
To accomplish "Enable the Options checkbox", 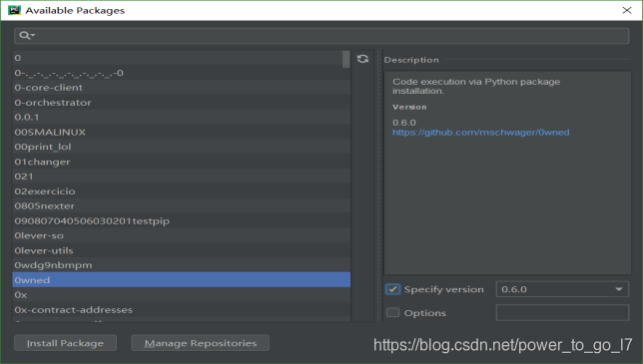I will pos(392,313).
